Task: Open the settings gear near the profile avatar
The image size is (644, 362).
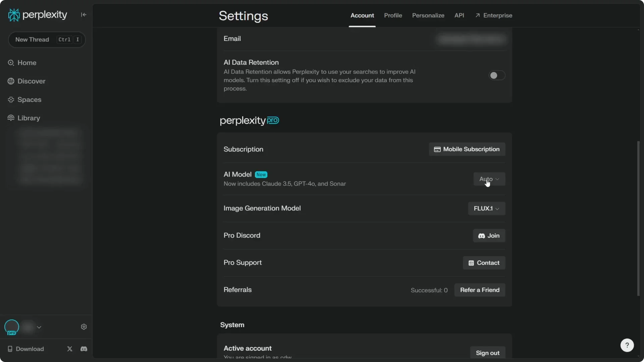Action: [x=84, y=327]
